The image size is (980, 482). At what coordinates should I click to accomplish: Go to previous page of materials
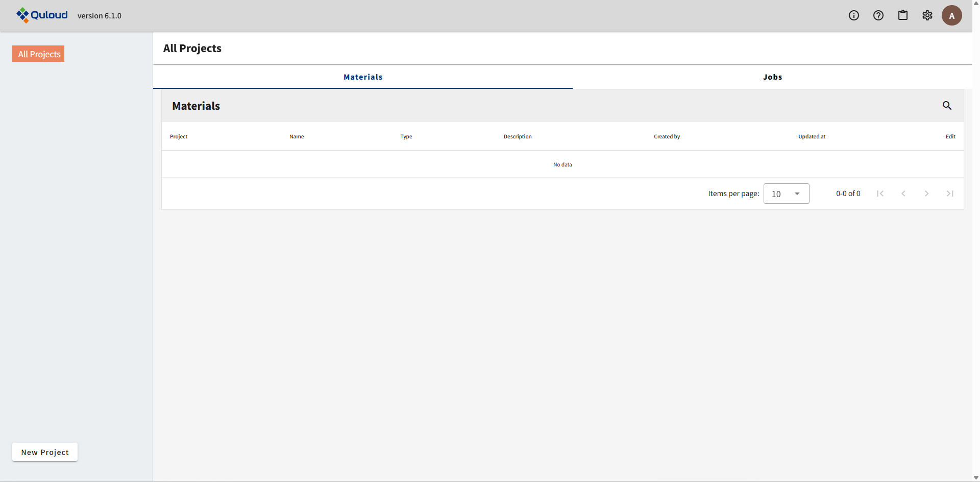[x=903, y=194]
